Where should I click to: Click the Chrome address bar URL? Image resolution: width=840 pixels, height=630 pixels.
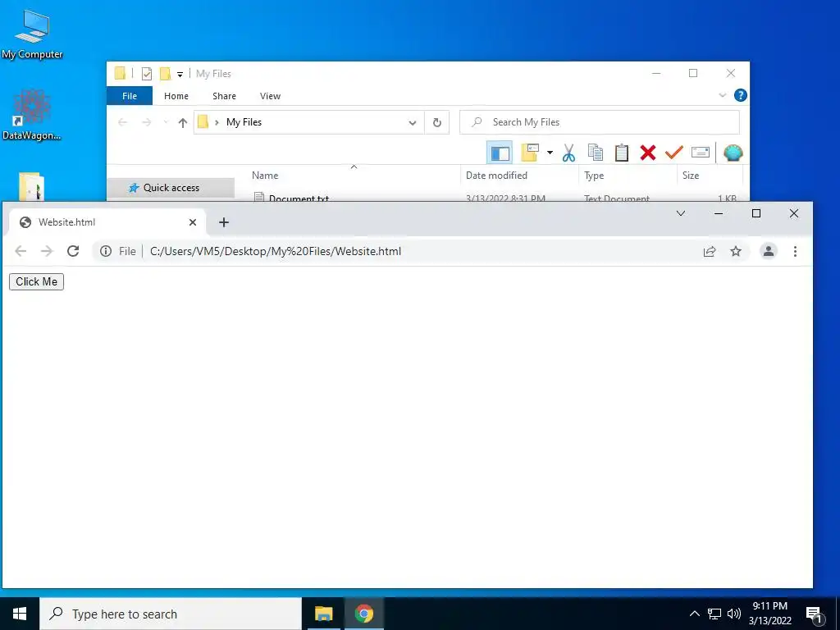[276, 251]
